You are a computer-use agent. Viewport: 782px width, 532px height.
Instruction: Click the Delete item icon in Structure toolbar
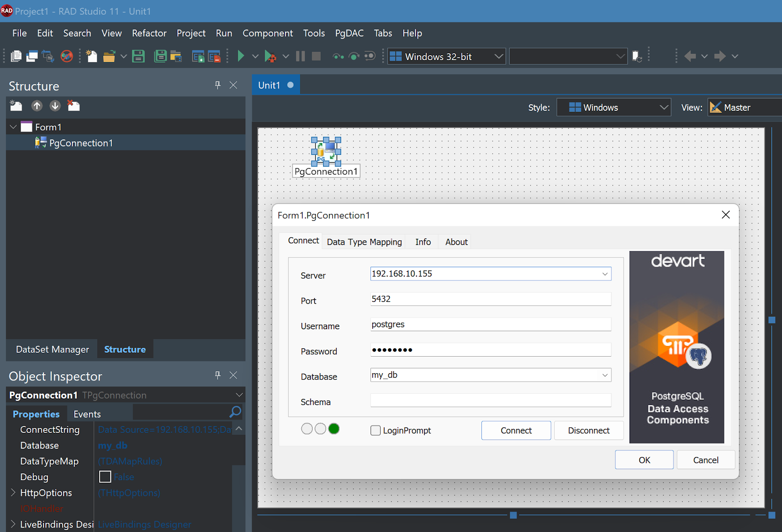coord(73,106)
